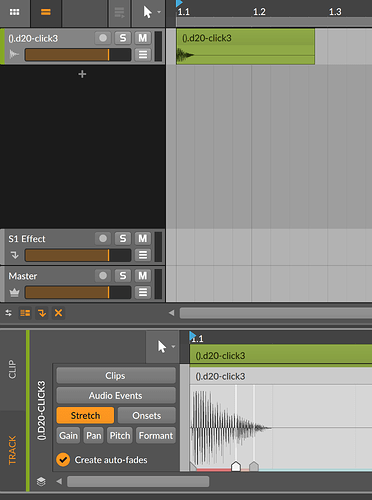
Task: Switch detail editor to CLIP mode
Action: pos(12,369)
